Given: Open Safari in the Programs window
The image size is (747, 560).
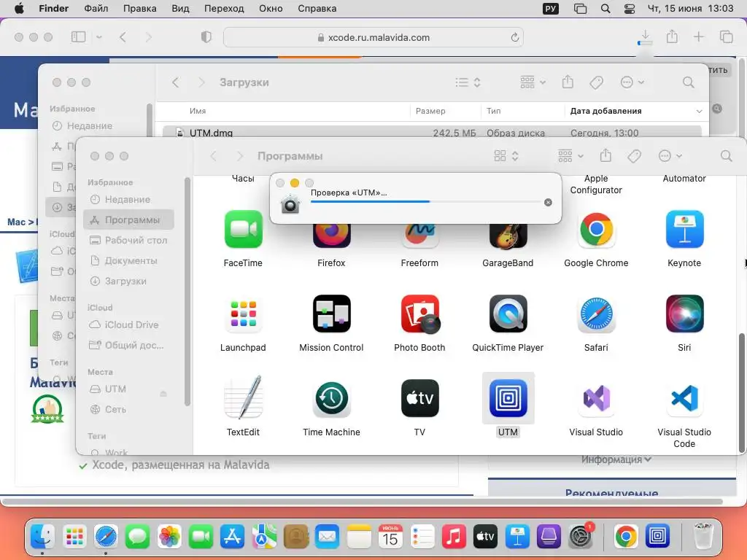Looking at the screenshot, I should (x=596, y=314).
